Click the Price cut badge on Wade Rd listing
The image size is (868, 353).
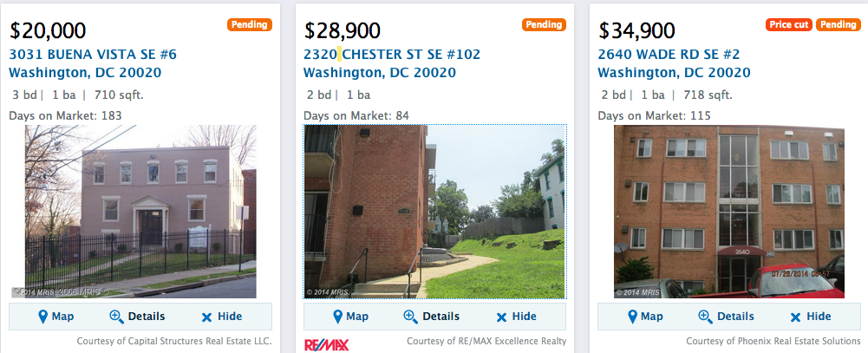[789, 25]
